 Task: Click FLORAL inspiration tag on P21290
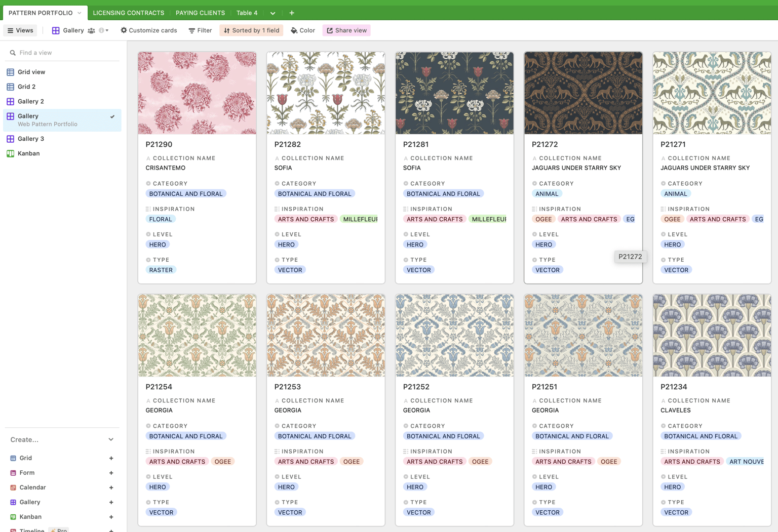[161, 219]
